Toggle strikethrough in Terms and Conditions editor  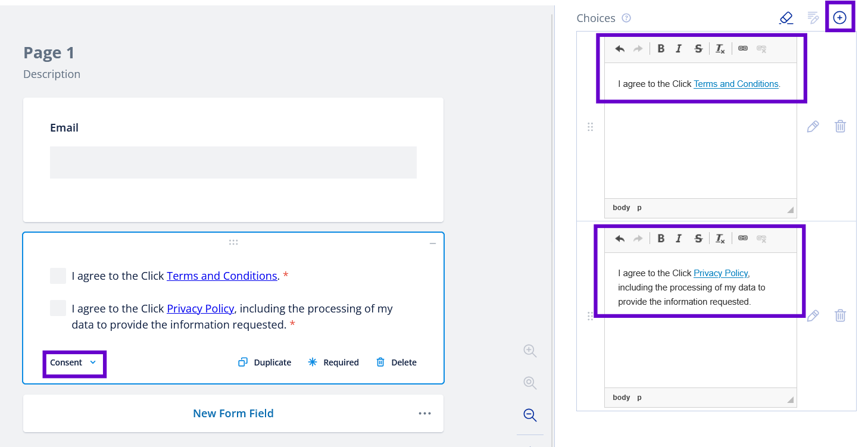pyautogui.click(x=698, y=49)
